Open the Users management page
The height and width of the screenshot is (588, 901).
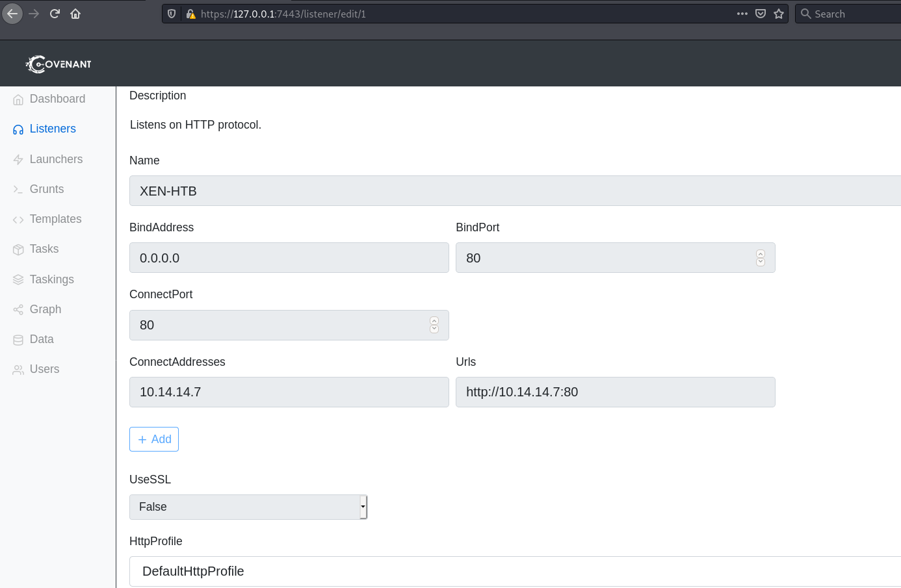[x=44, y=369]
